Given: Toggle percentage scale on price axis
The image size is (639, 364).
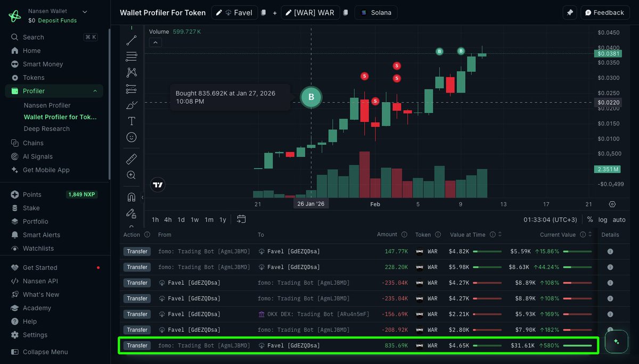Looking at the screenshot, I should tap(590, 220).
